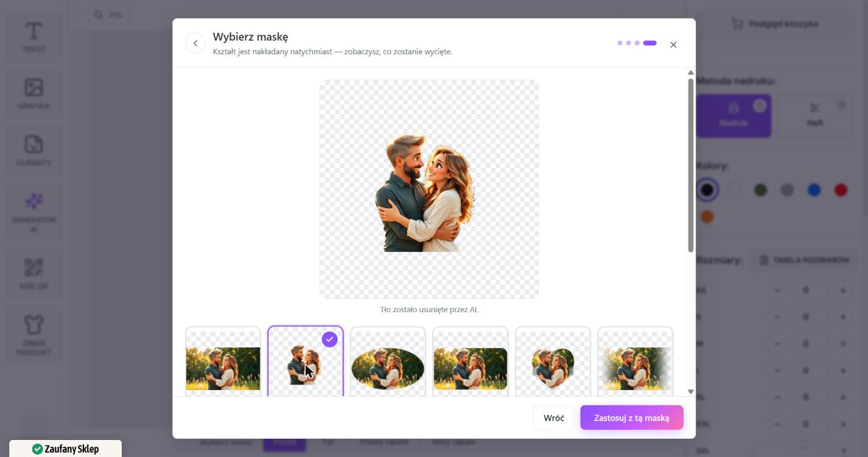Screen dimensions: 868x457
Task: Click the Wróć button
Action: (x=554, y=418)
